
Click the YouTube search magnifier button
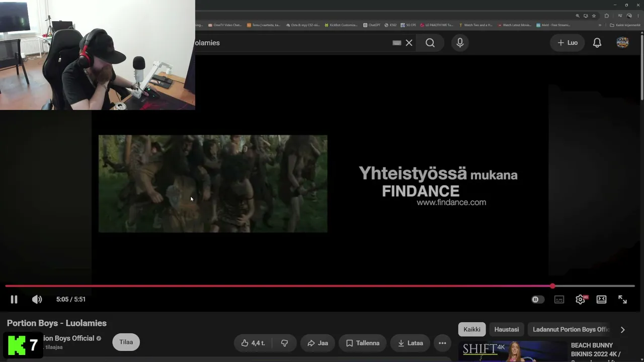(x=430, y=43)
